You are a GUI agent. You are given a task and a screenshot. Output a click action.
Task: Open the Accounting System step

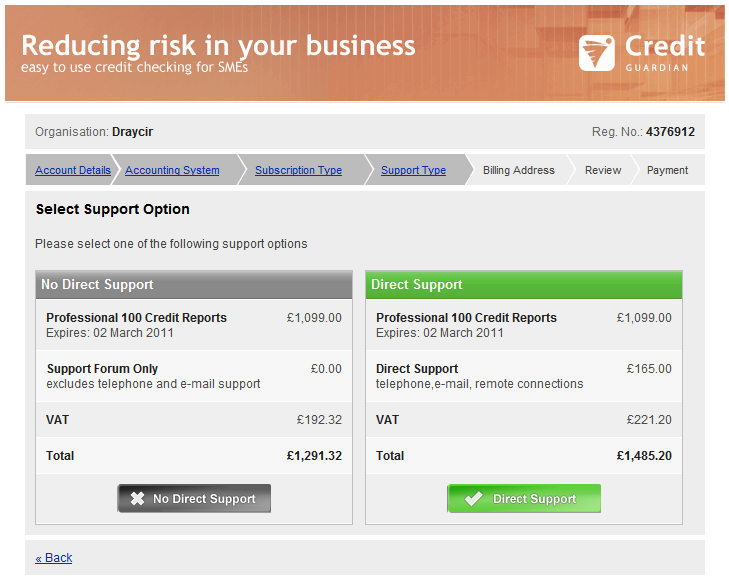pos(172,170)
